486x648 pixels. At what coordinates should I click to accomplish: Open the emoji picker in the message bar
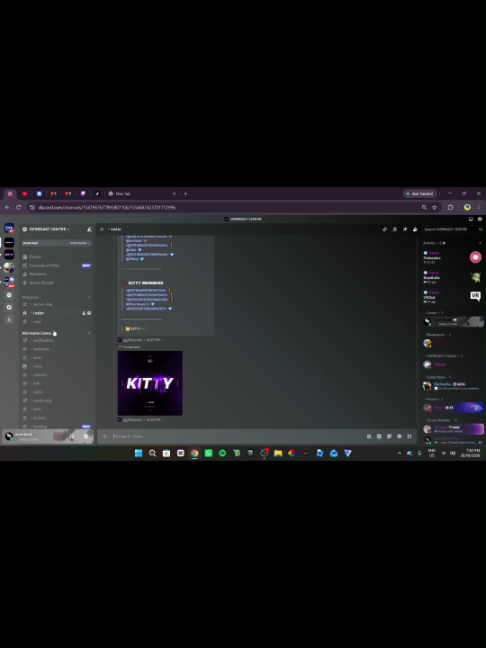pos(399,436)
